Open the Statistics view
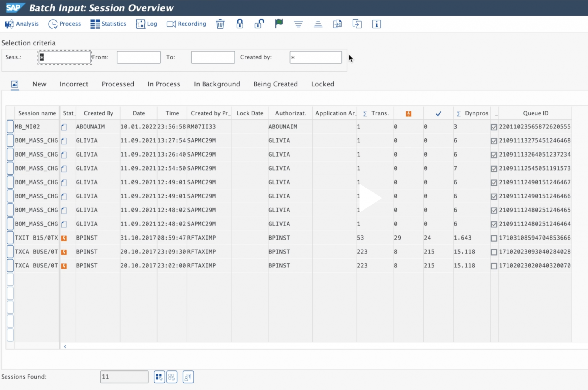588x390 pixels. coord(108,24)
